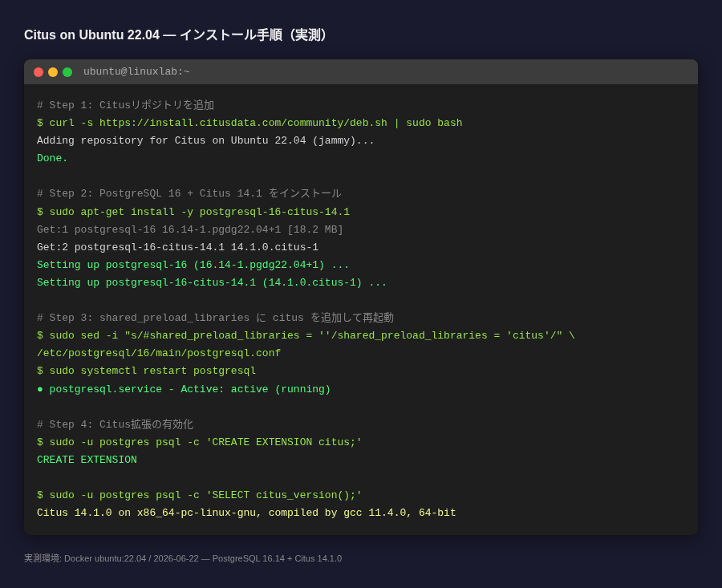Click the yellow minimize dot in terminal titlebar
The height and width of the screenshot is (588, 722).
[53, 72]
